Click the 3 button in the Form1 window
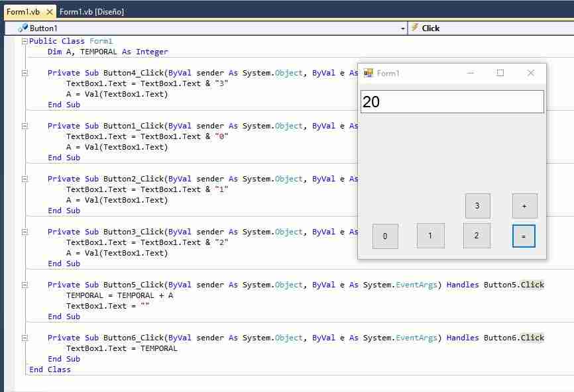Screen dimensions: 574x392 477,206
